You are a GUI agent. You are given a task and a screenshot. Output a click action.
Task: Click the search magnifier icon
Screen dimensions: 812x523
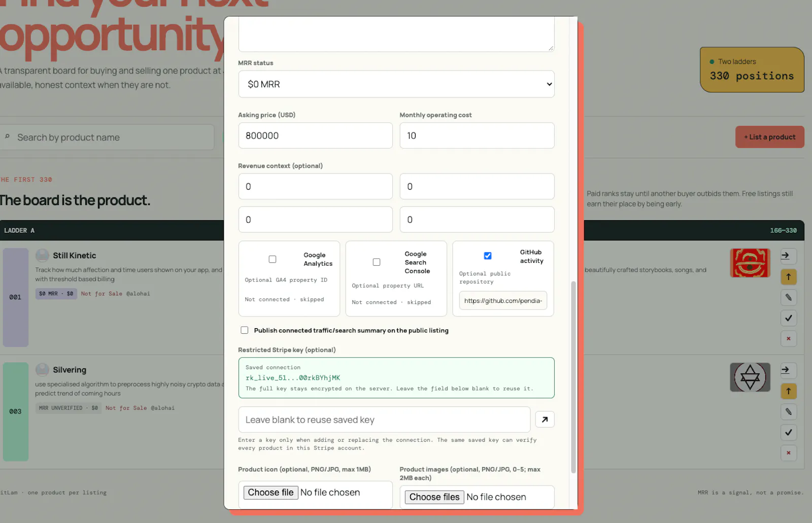(x=7, y=136)
